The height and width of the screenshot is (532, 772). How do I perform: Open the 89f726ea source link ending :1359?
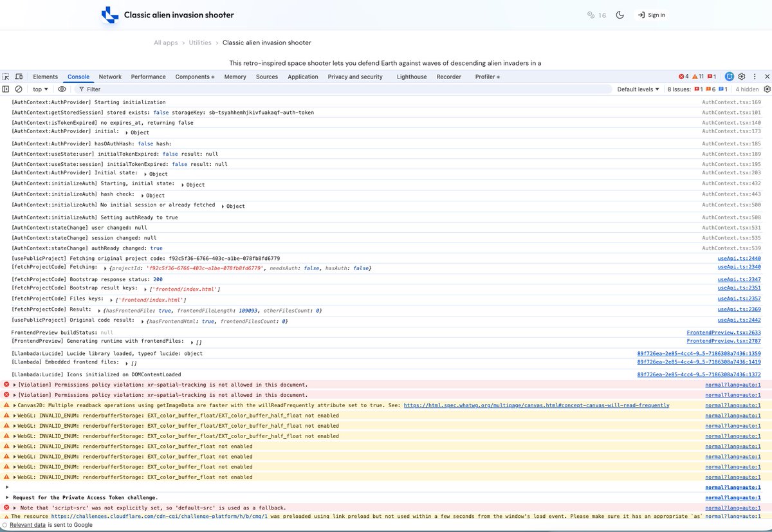699,353
